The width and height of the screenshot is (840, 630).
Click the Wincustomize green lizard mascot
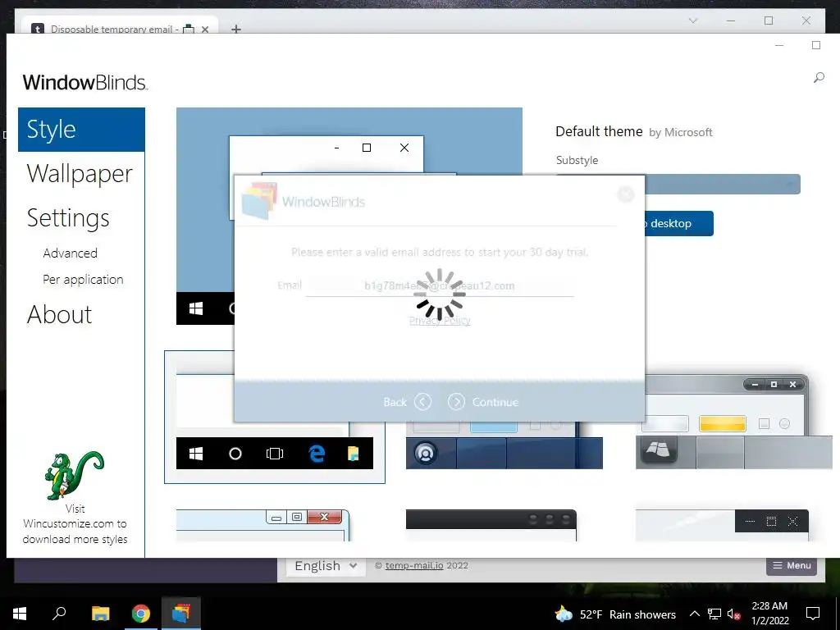point(75,475)
